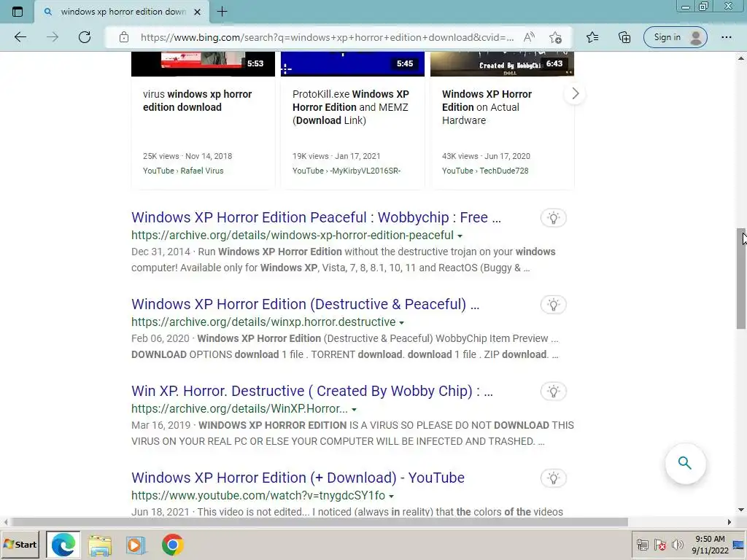This screenshot has height=560, width=747.
Task: Expand the archive.org/details/WinXP.Horror URL dropdown
Action: [354, 409]
